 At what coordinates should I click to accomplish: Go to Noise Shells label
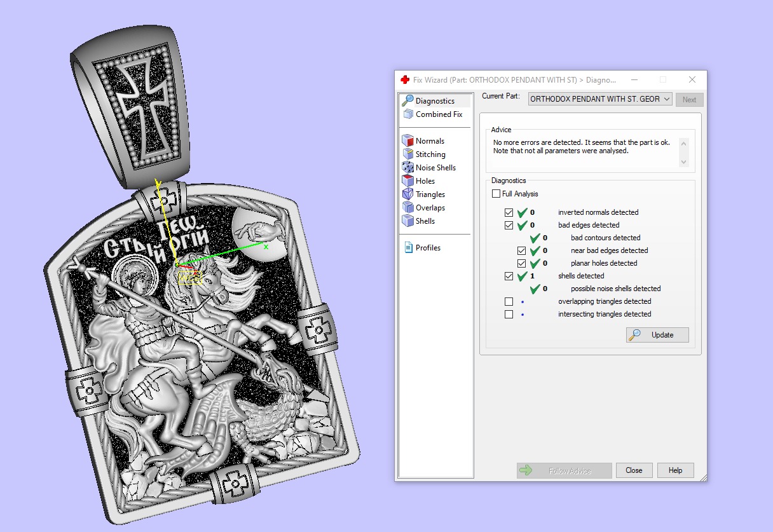[x=435, y=168]
